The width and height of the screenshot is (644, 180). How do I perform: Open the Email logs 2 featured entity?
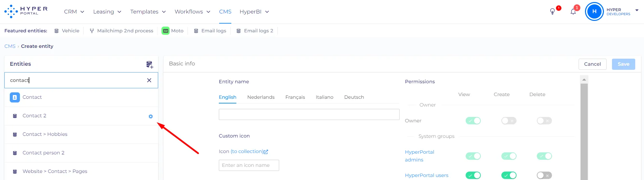coord(255,31)
